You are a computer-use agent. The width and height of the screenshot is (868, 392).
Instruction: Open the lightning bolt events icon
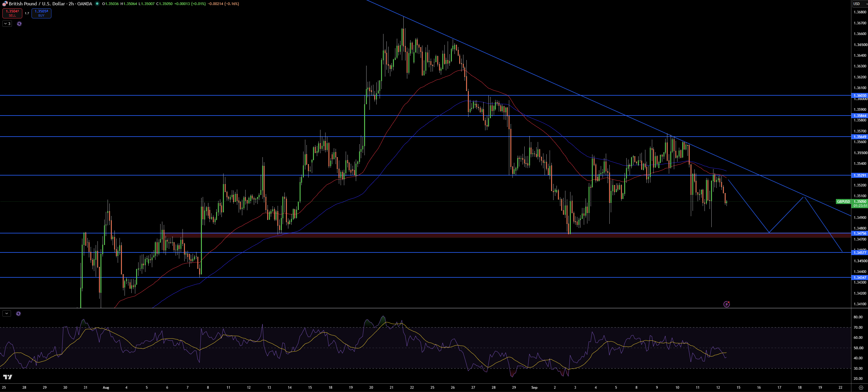tap(727, 304)
